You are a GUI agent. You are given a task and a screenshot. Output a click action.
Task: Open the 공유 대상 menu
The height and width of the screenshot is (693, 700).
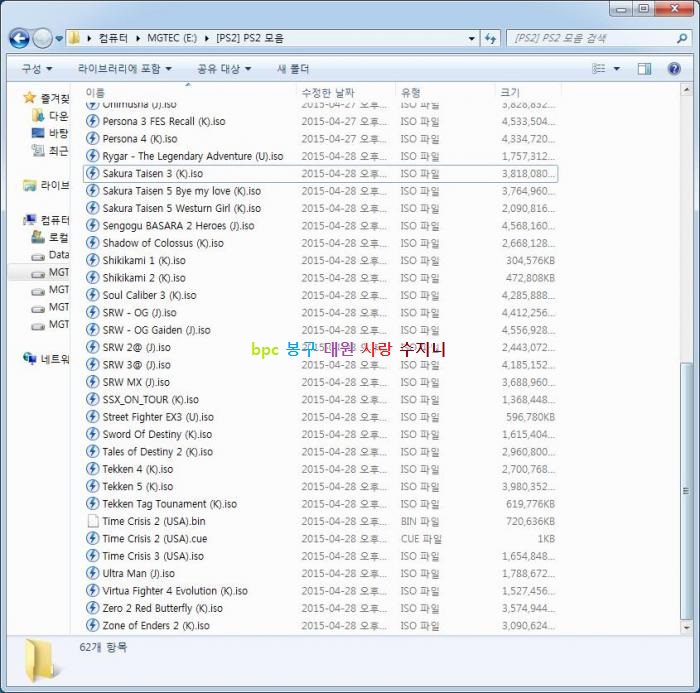224,69
